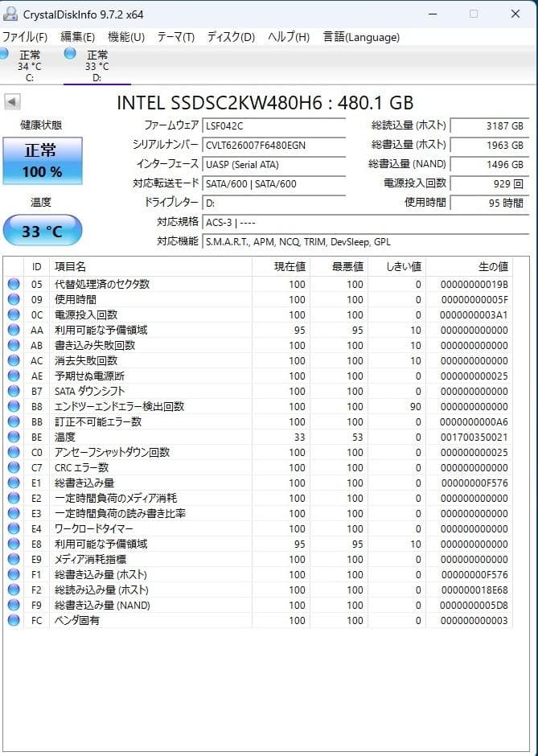Click the status orb for 電源投入回数 row
This screenshot has width=538, height=756.
pos(14,314)
